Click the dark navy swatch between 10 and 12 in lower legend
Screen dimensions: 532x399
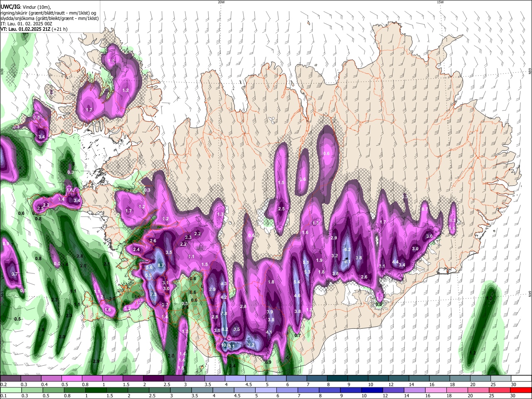pos(371,390)
